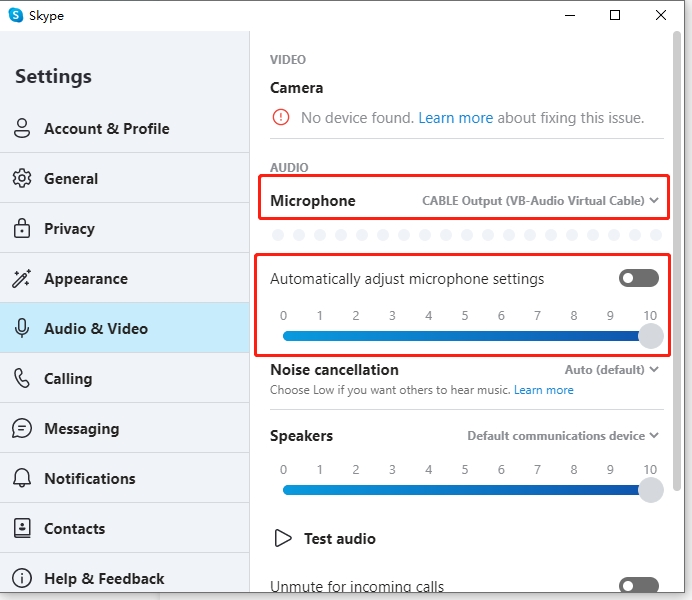Click the speakers volume slider handle

(x=651, y=490)
